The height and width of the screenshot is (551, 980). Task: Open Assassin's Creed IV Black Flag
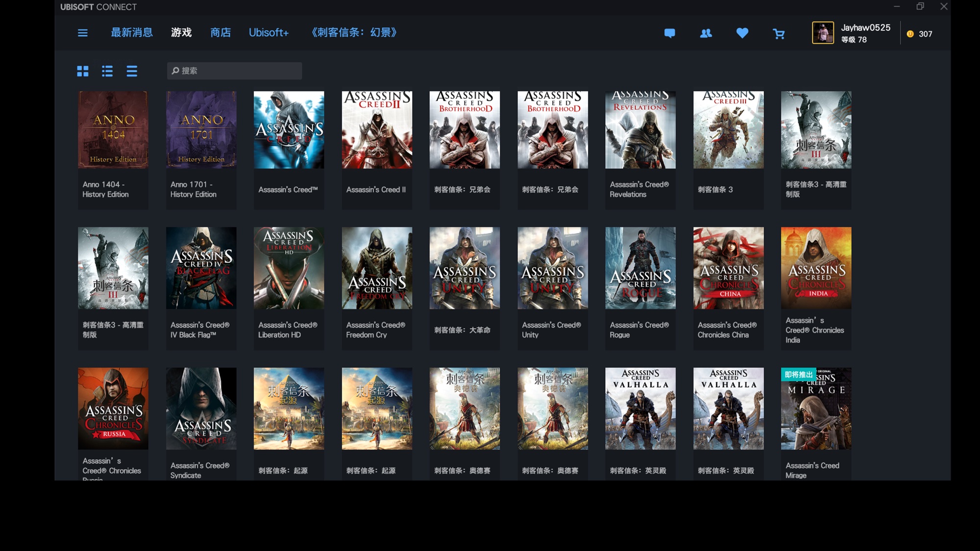coord(201,288)
